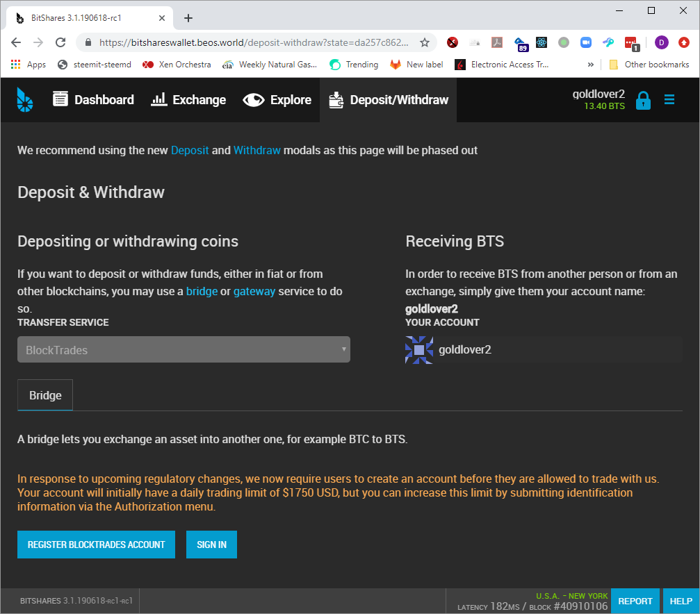The height and width of the screenshot is (614, 700).
Task: Click the browser forward arrow
Action: click(x=38, y=42)
